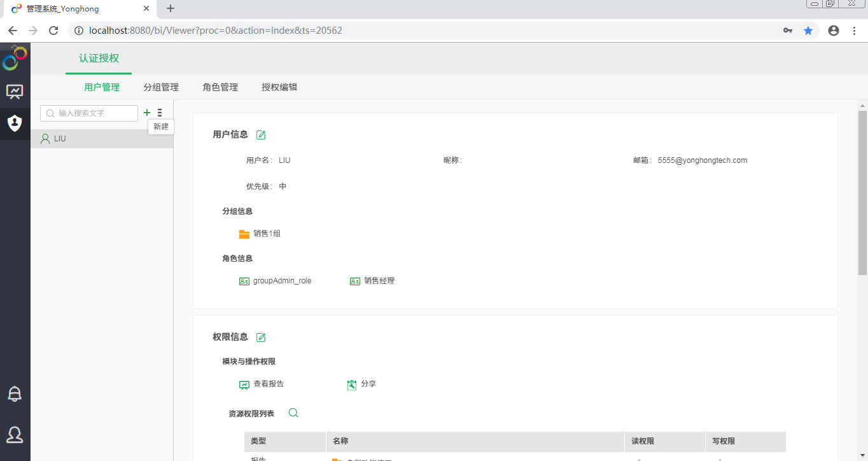Open the three-dot more options menu
This screenshot has height=461, width=868.
(160, 113)
